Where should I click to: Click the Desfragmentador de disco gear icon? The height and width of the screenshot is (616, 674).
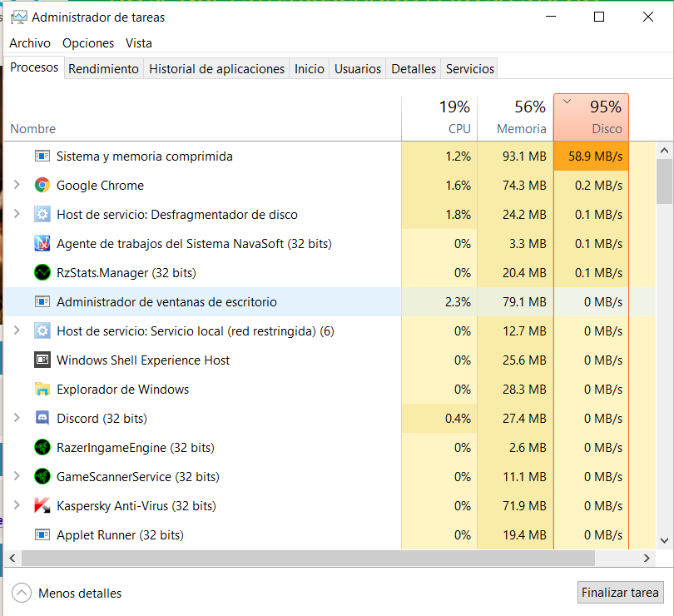[x=42, y=214]
